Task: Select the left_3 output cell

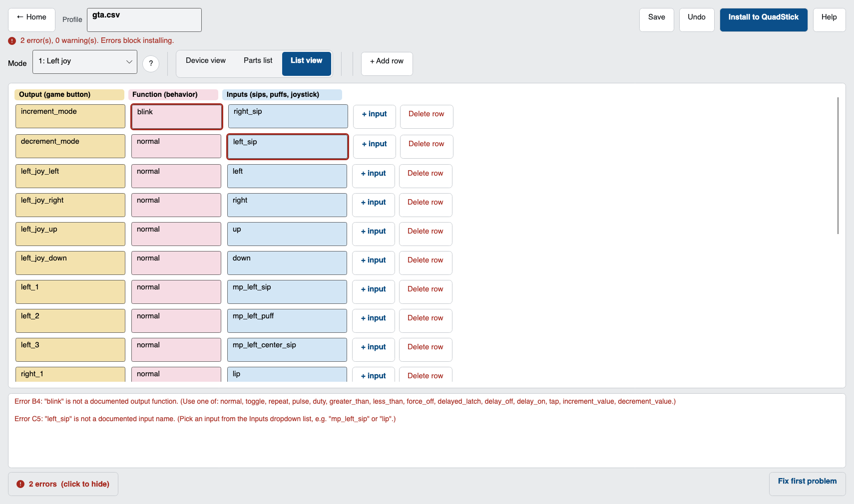Action: click(x=70, y=350)
